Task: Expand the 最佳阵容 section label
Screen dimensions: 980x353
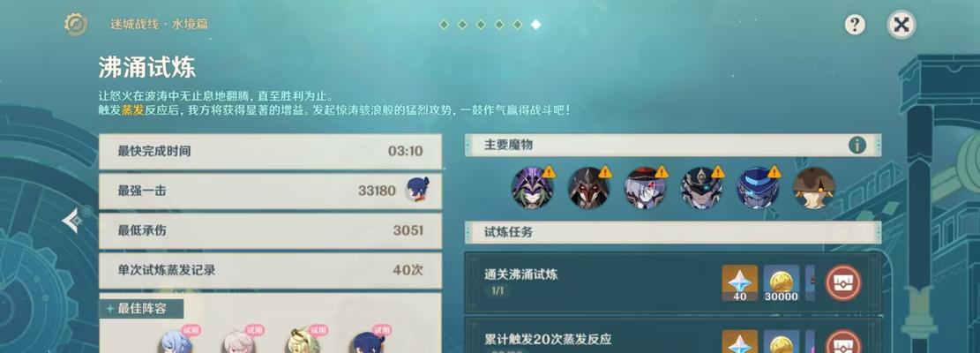Action: click(141, 309)
